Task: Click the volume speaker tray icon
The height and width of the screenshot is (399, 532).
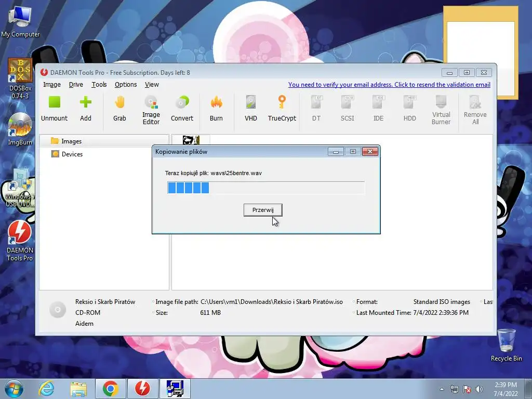Action: 479,390
